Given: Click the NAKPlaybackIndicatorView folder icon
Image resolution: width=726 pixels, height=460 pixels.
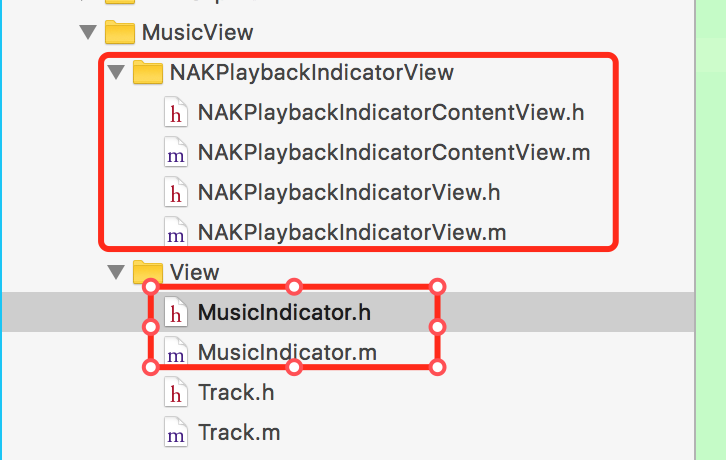Looking at the screenshot, I should (x=148, y=72).
